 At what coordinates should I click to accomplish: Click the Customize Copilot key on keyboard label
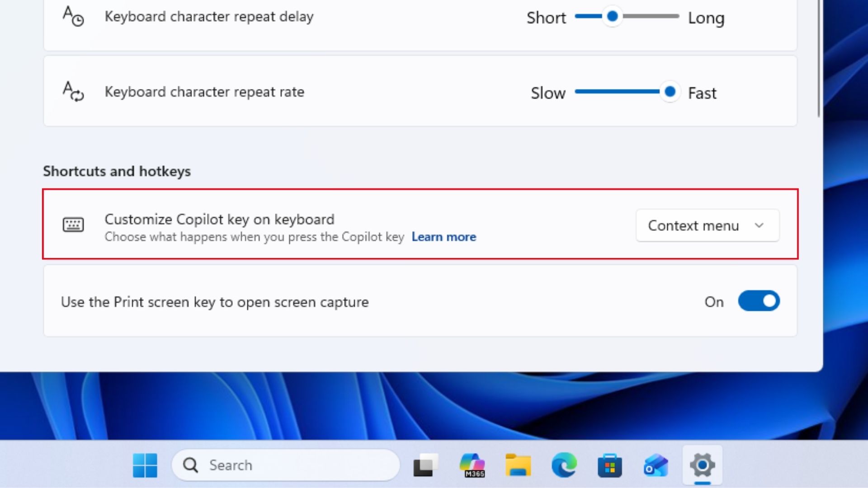point(219,219)
